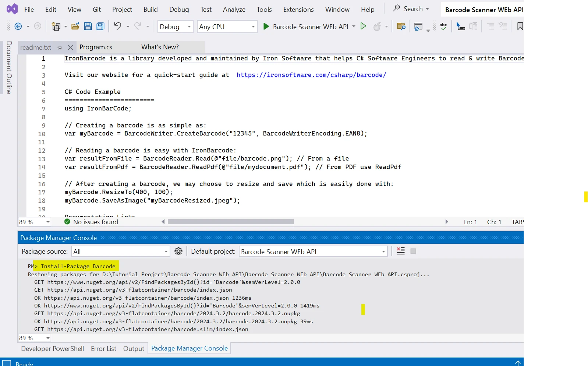Viewport: 588px width, 366px height.
Task: Open the Any CPU platform dropdown
Action: [x=253, y=27]
